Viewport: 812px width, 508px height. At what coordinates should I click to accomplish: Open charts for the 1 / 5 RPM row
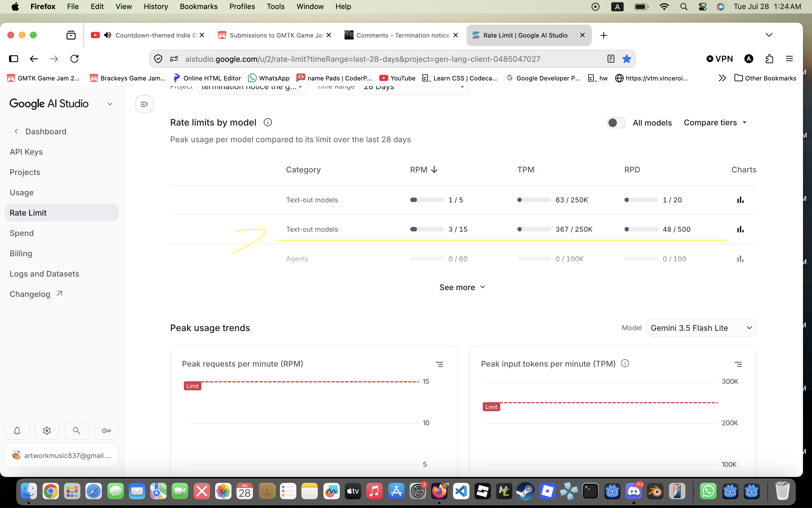(x=740, y=200)
